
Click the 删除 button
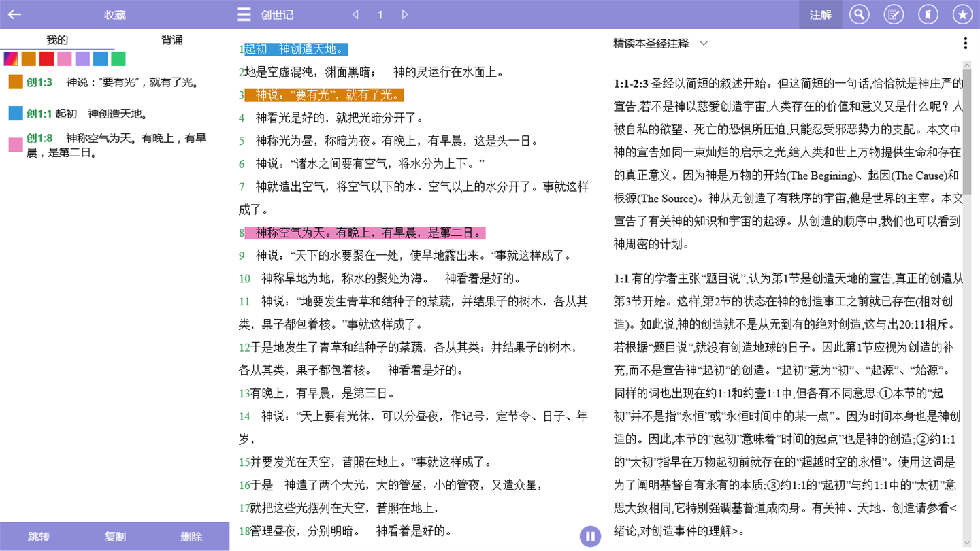point(191,537)
